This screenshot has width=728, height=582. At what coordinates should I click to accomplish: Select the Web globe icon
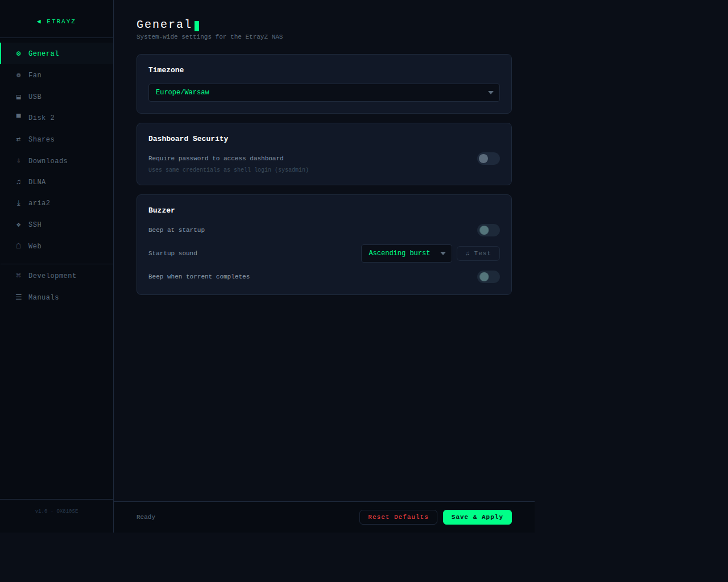pyautogui.click(x=19, y=246)
